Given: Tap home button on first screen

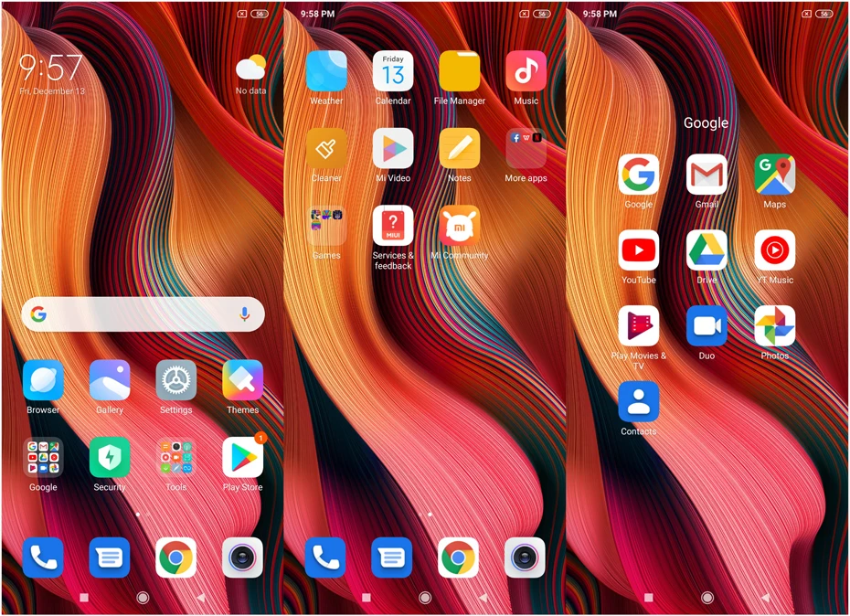Looking at the screenshot, I should tap(143, 598).
